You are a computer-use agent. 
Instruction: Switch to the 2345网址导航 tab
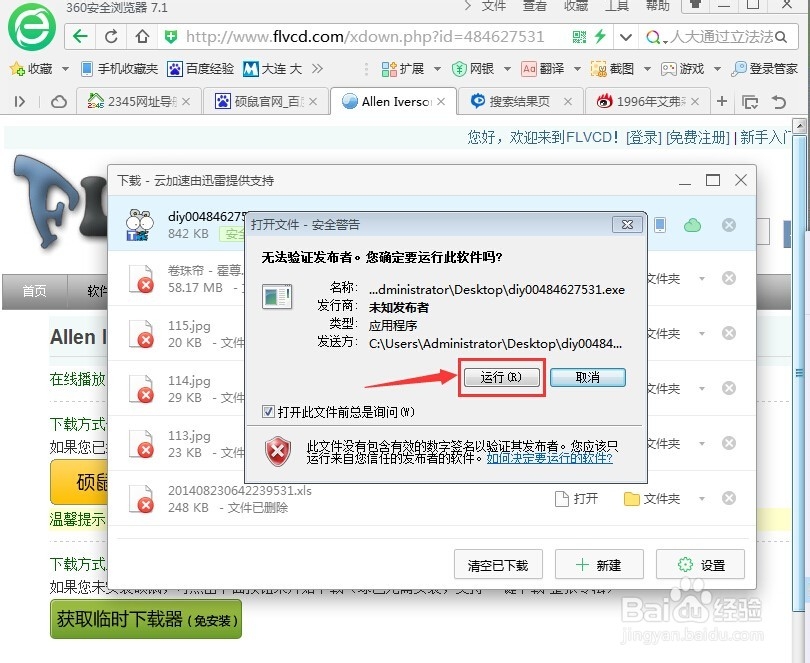pos(138,102)
